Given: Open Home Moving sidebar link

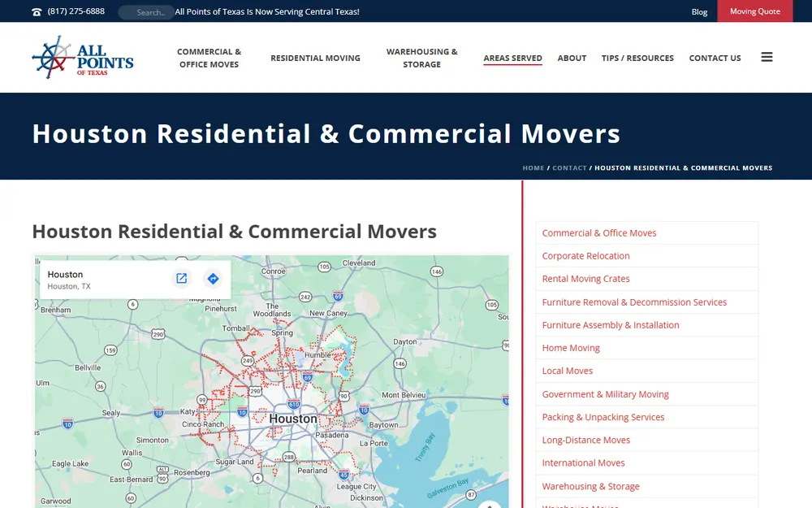Looking at the screenshot, I should click(571, 348).
